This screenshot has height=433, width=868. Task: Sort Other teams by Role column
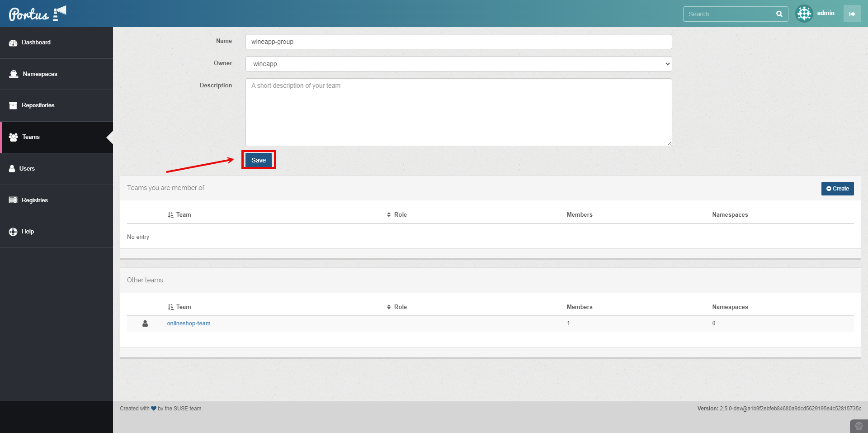pos(397,307)
